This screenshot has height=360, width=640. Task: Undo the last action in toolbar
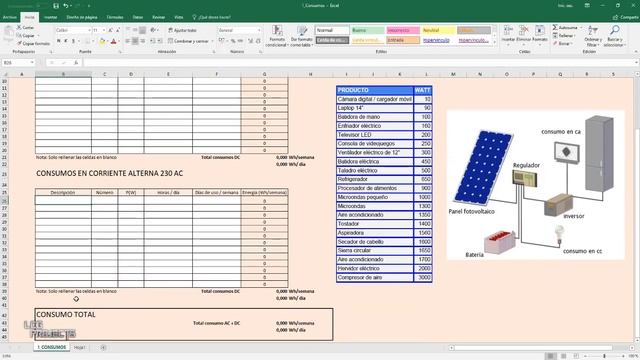[65, 6]
